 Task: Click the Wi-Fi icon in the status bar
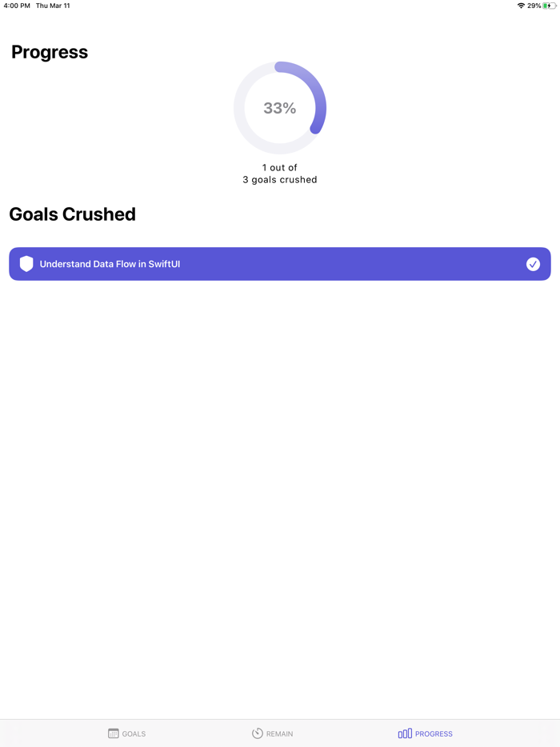coord(522,6)
